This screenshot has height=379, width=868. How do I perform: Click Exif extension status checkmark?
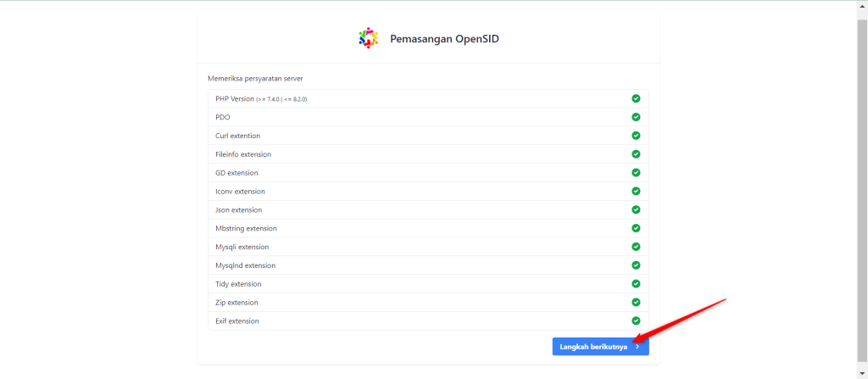pyautogui.click(x=636, y=320)
